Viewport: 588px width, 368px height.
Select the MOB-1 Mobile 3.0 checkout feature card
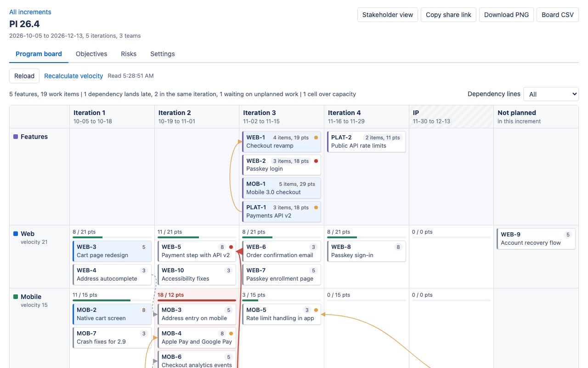282,188
